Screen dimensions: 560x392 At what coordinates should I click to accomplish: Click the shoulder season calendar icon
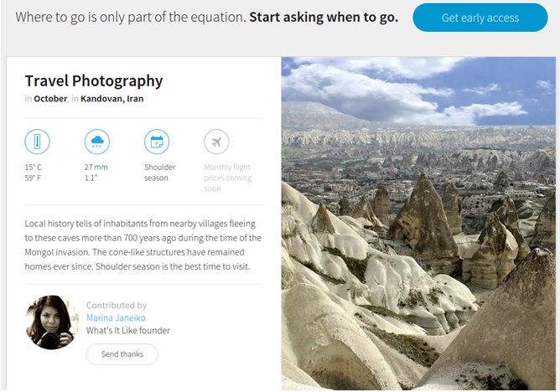[157, 142]
